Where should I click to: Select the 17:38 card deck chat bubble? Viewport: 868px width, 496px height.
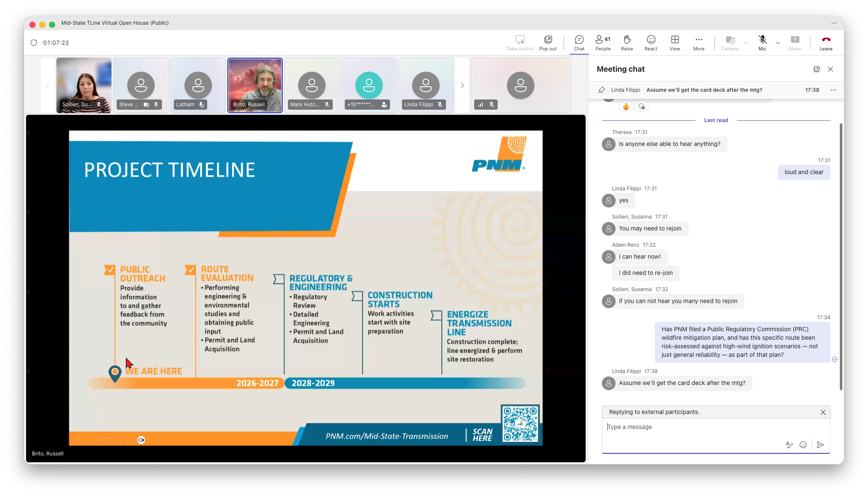click(x=682, y=383)
